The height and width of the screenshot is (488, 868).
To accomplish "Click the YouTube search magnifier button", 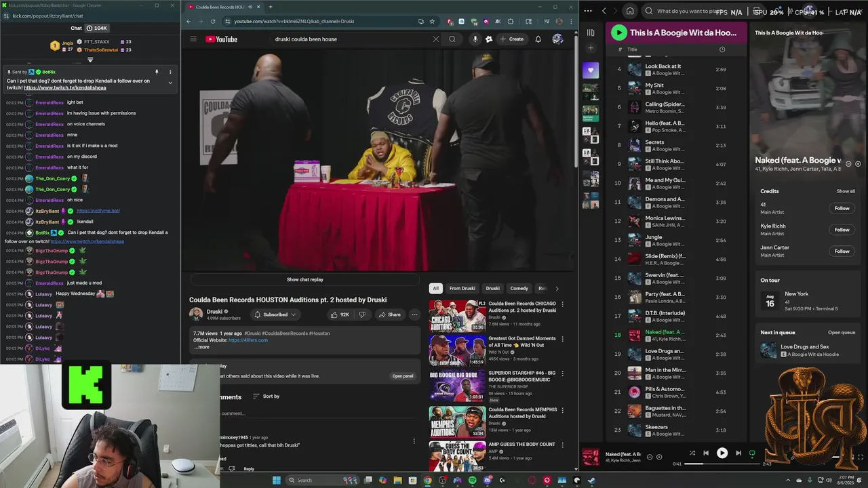I will pyautogui.click(x=452, y=39).
